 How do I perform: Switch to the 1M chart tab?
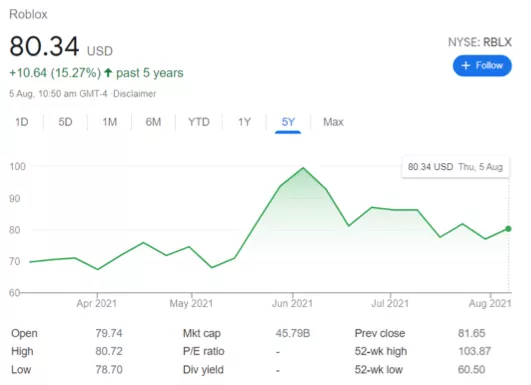click(x=110, y=122)
